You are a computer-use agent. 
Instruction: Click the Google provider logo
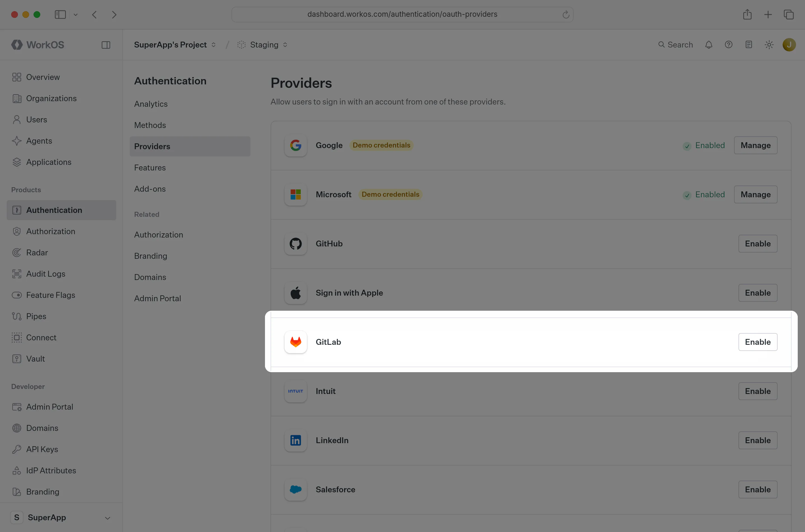point(296,145)
